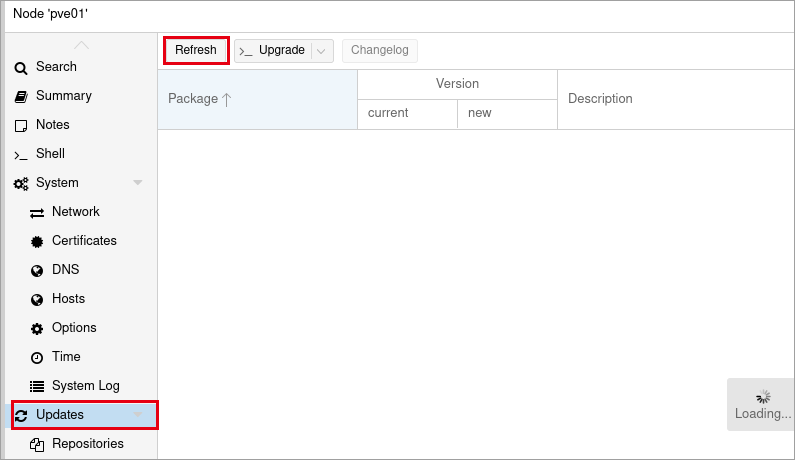Viewport: 795px width, 460px height.
Task: Click the Version column group header
Action: pos(457,84)
